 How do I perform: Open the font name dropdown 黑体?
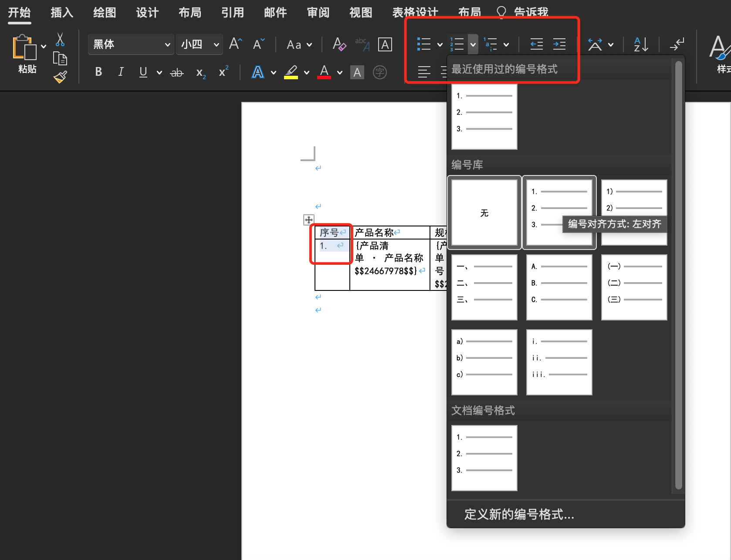(131, 44)
